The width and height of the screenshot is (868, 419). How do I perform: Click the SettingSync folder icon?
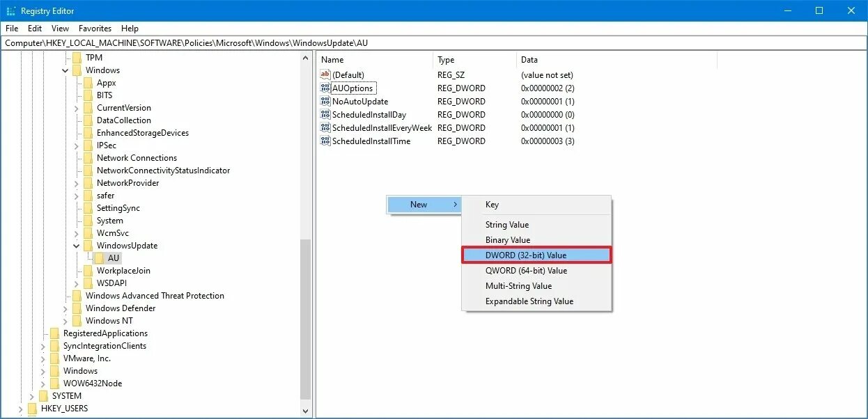(x=88, y=208)
